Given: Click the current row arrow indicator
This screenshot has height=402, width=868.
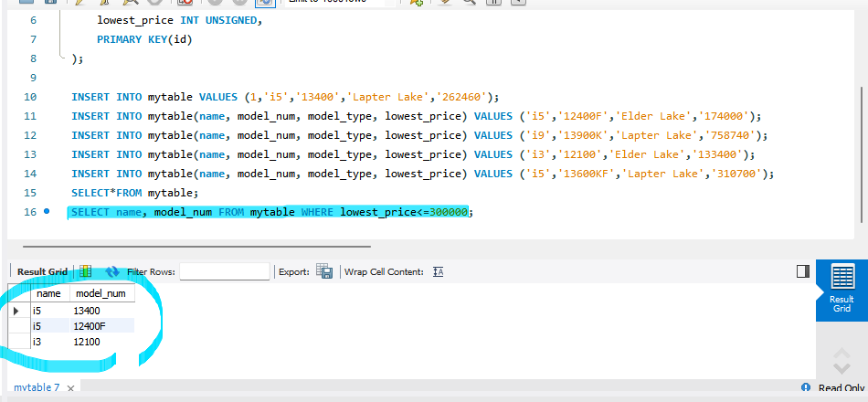Looking at the screenshot, I should [x=16, y=312].
